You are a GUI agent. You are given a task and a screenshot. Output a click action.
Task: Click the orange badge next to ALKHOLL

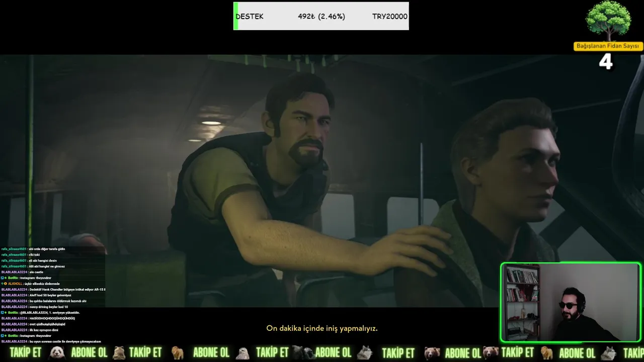click(6, 284)
